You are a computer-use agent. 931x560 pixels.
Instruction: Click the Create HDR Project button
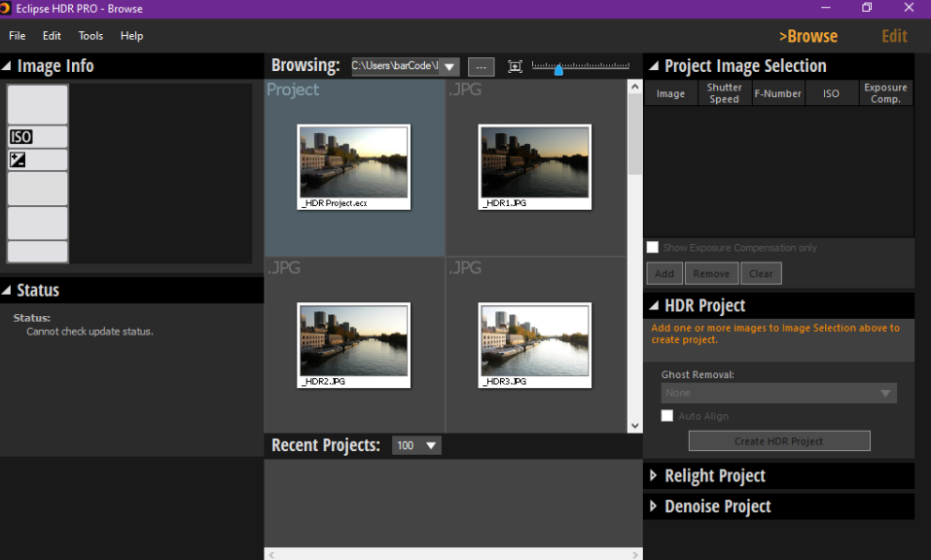[x=779, y=440]
